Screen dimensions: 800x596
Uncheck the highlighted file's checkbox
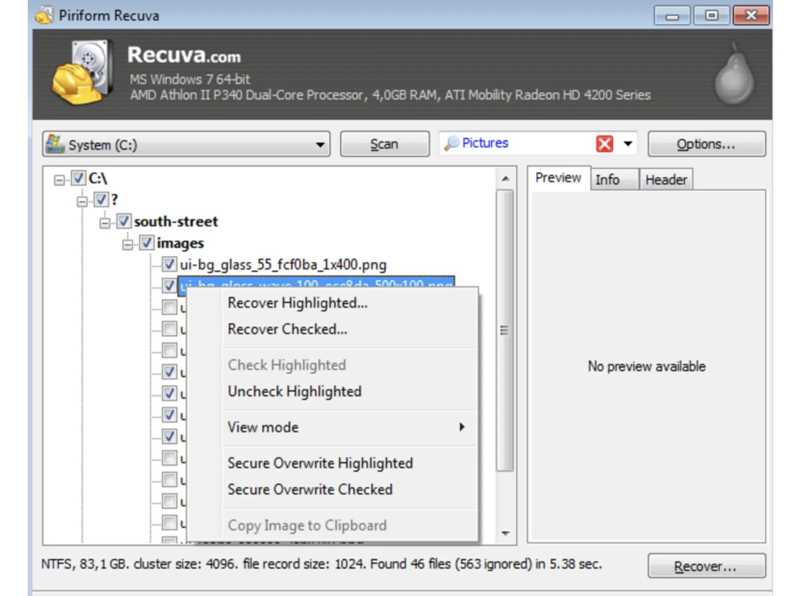click(x=169, y=285)
